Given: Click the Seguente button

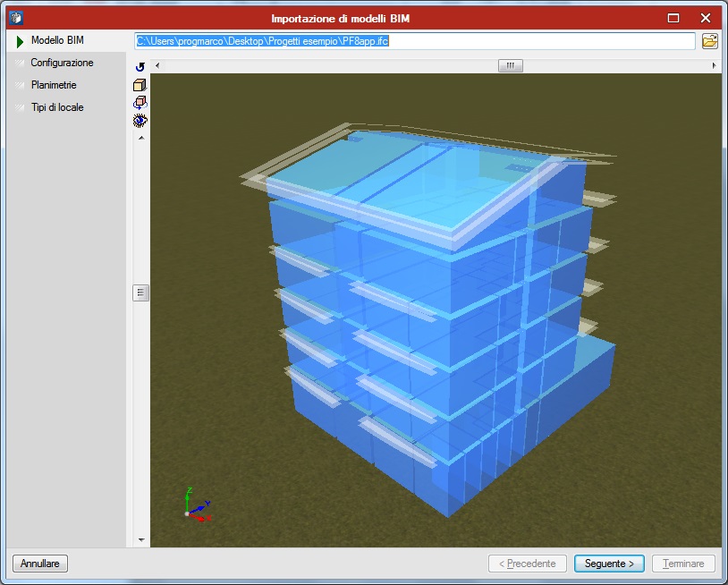Looking at the screenshot, I should [x=609, y=564].
